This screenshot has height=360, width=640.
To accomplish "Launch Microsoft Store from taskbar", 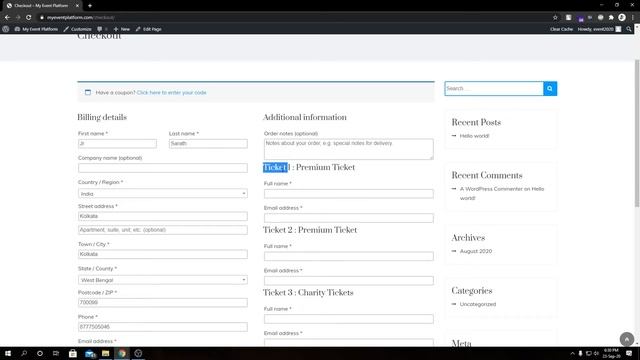I will (73, 353).
